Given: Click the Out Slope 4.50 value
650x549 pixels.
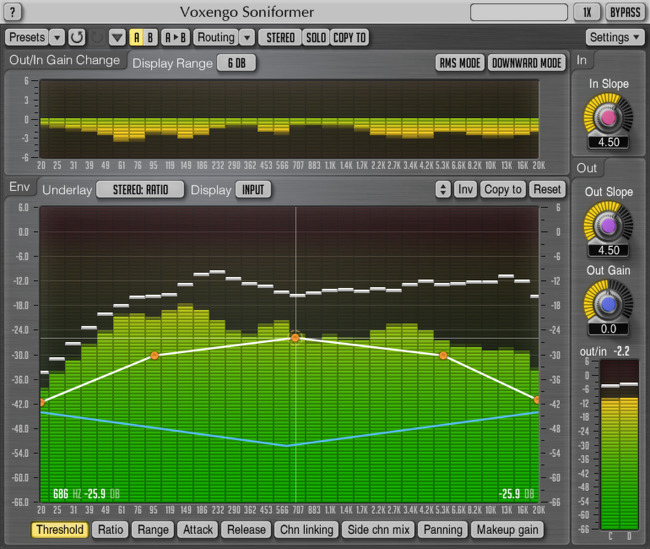Looking at the screenshot, I should [608, 250].
